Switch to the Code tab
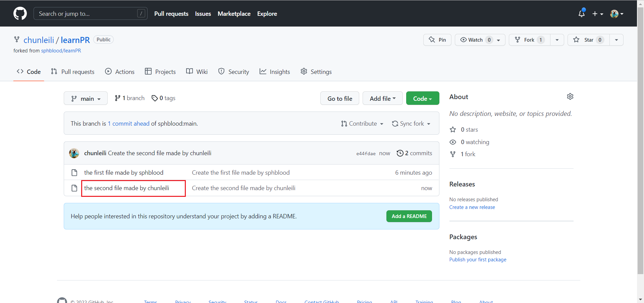644x303 pixels. tap(29, 72)
